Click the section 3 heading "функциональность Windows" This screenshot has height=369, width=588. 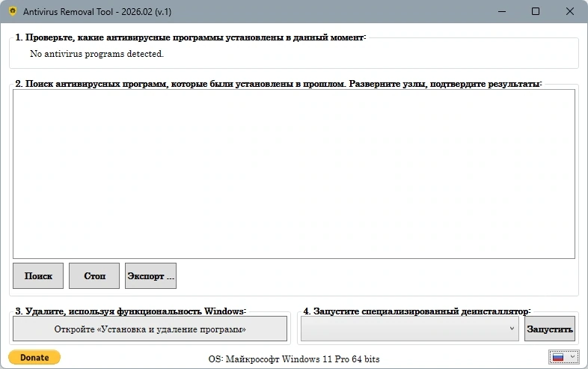[x=131, y=311]
